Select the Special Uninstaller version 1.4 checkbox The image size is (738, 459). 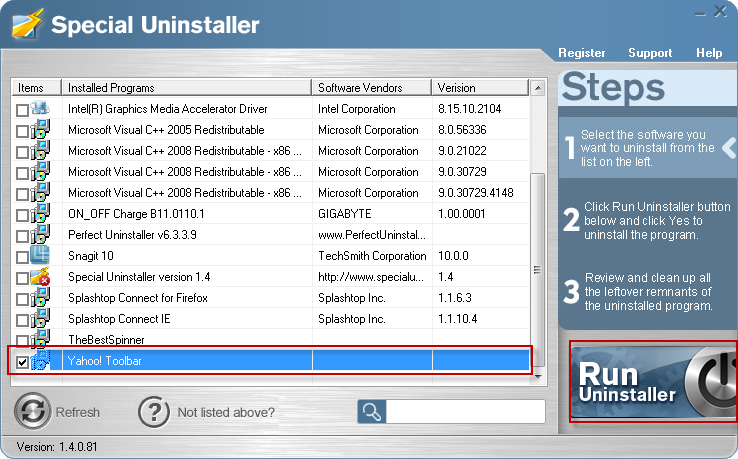click(22, 278)
